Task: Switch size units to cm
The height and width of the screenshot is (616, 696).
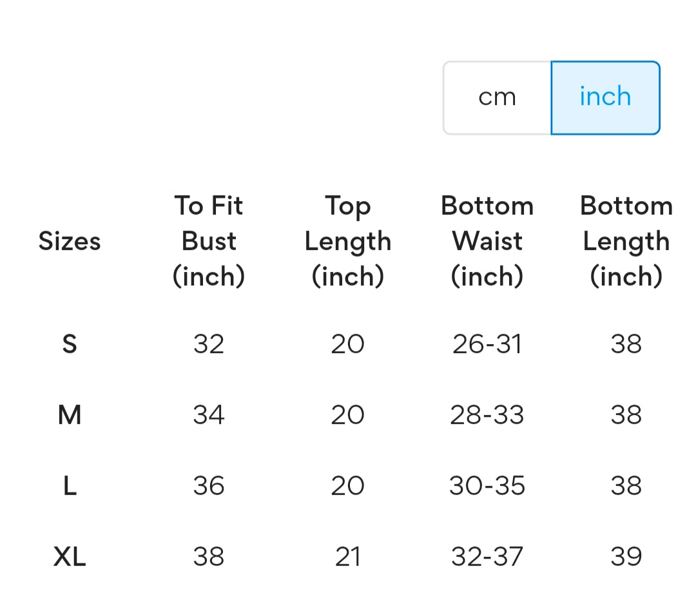Action: pos(497,98)
